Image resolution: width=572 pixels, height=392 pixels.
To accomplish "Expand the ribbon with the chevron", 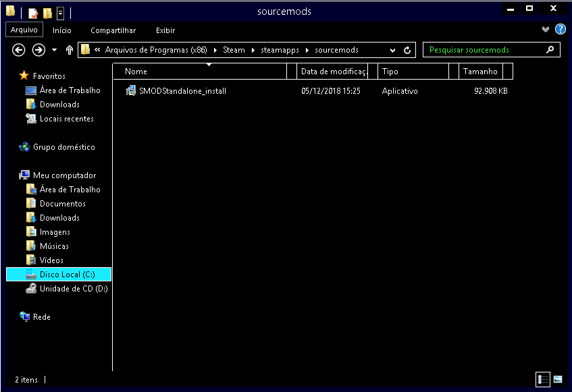I will tap(546, 30).
